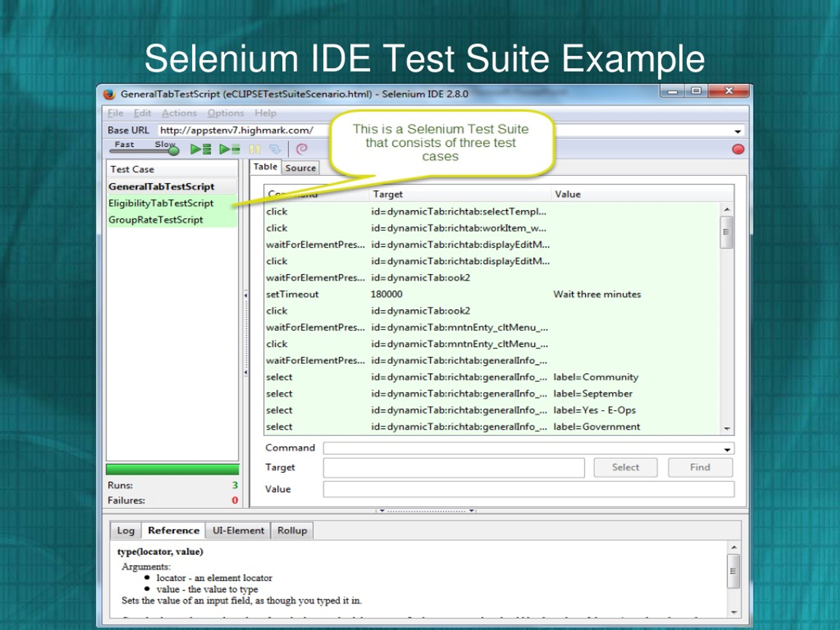Click the 'Wait three minutes' value cell

[x=597, y=294]
